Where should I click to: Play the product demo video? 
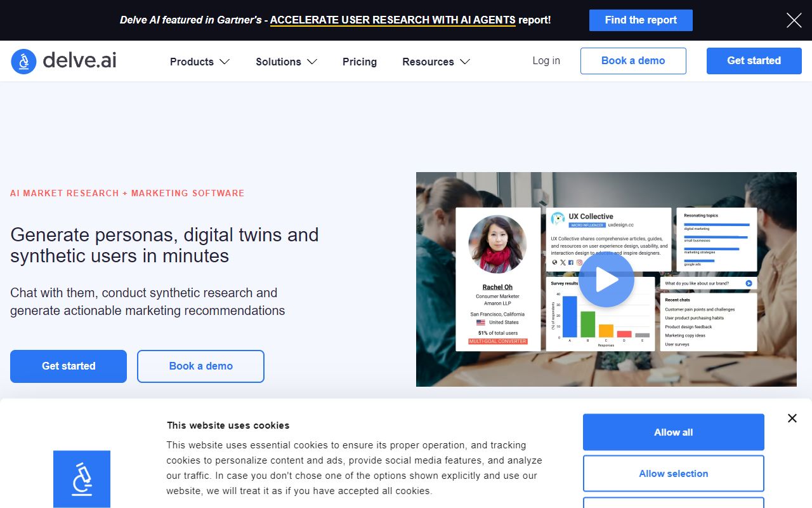tap(606, 279)
